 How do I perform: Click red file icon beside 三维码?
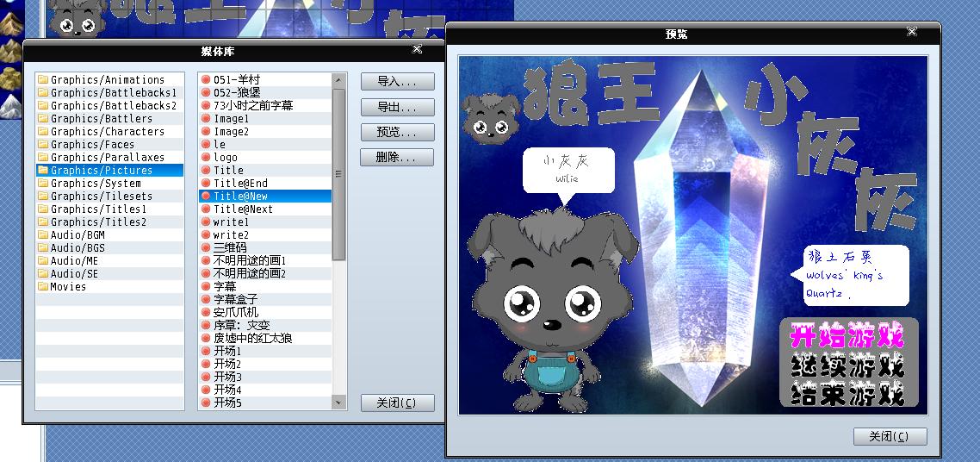point(206,247)
